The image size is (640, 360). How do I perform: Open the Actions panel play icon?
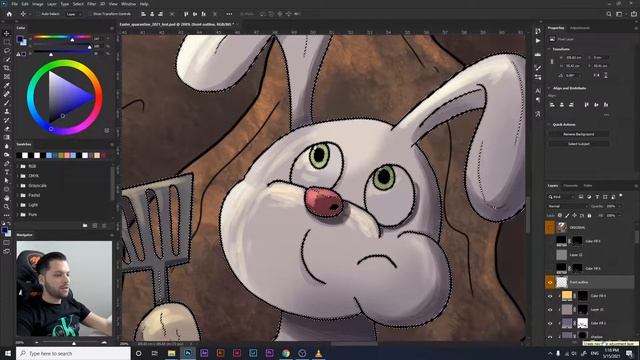tap(538, 41)
